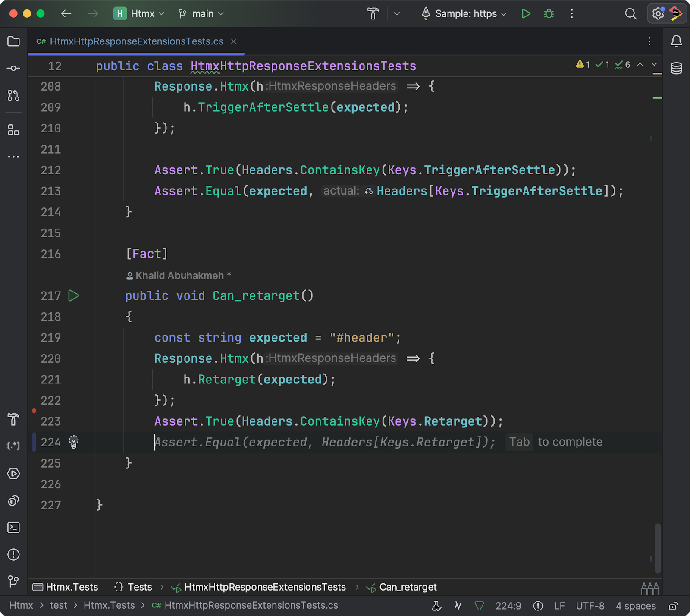Click the inspection warnings count widget
690x616 pixels.
(603, 65)
